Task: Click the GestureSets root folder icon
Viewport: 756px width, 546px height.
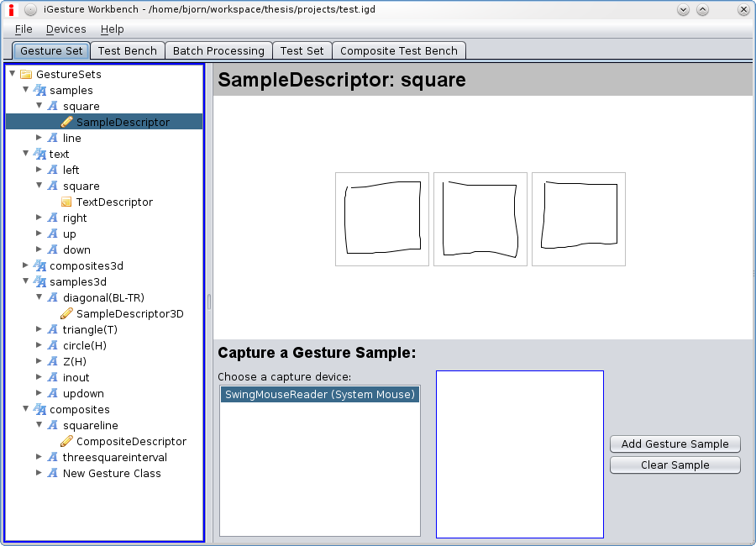Action: point(26,75)
